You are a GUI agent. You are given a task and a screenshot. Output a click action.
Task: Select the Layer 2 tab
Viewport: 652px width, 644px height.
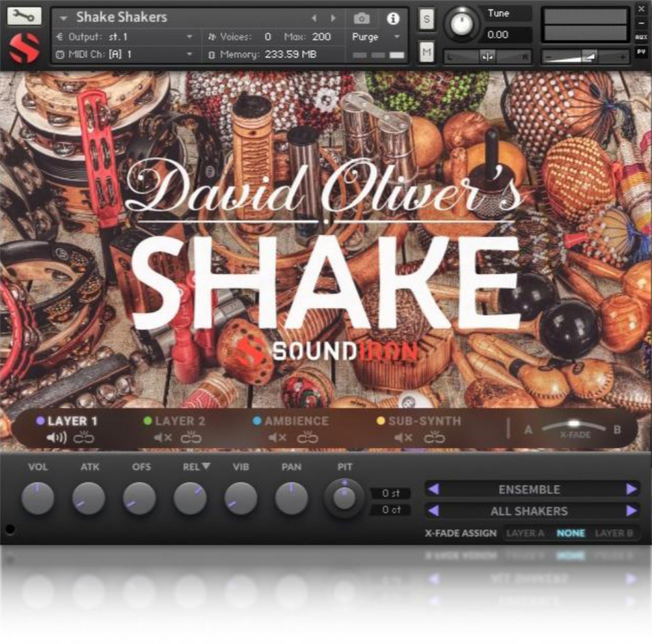click(x=180, y=421)
